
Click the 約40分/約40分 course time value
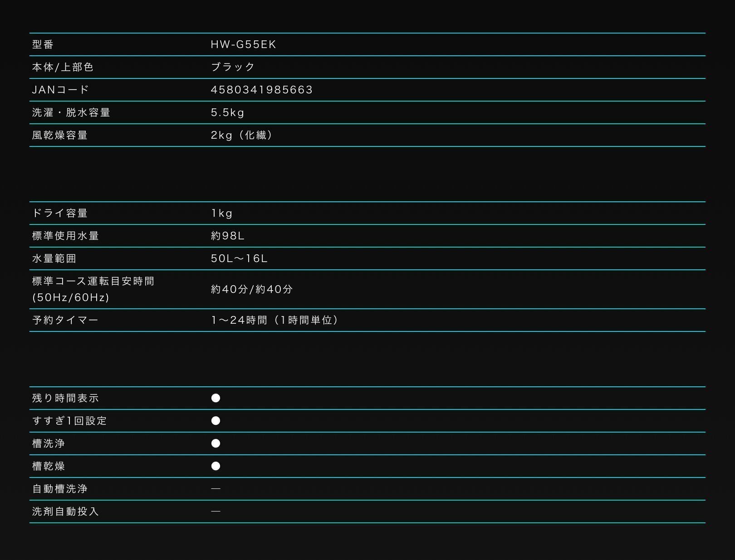click(x=252, y=289)
